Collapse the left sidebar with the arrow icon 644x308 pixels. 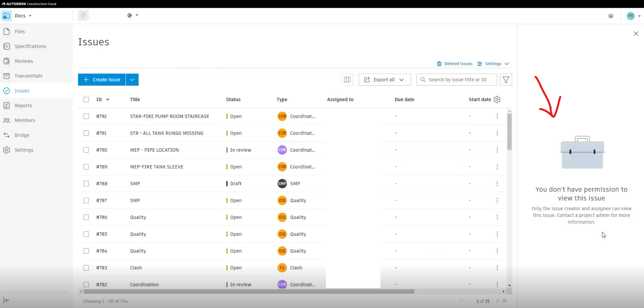pyautogui.click(x=7, y=300)
